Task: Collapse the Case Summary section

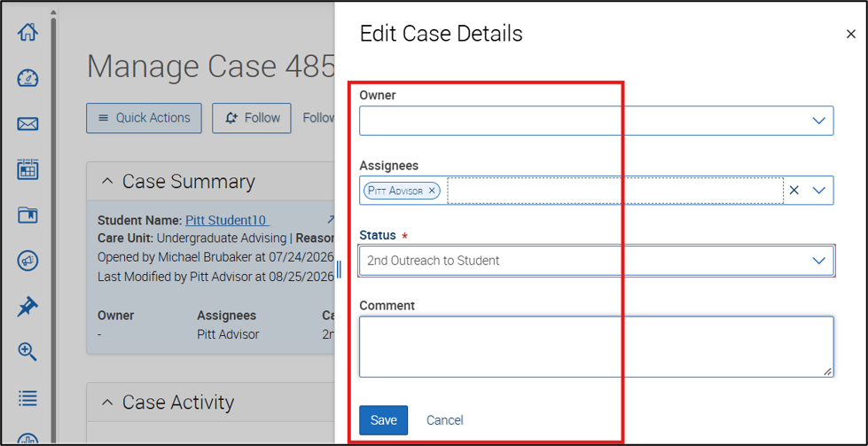Action: click(108, 182)
